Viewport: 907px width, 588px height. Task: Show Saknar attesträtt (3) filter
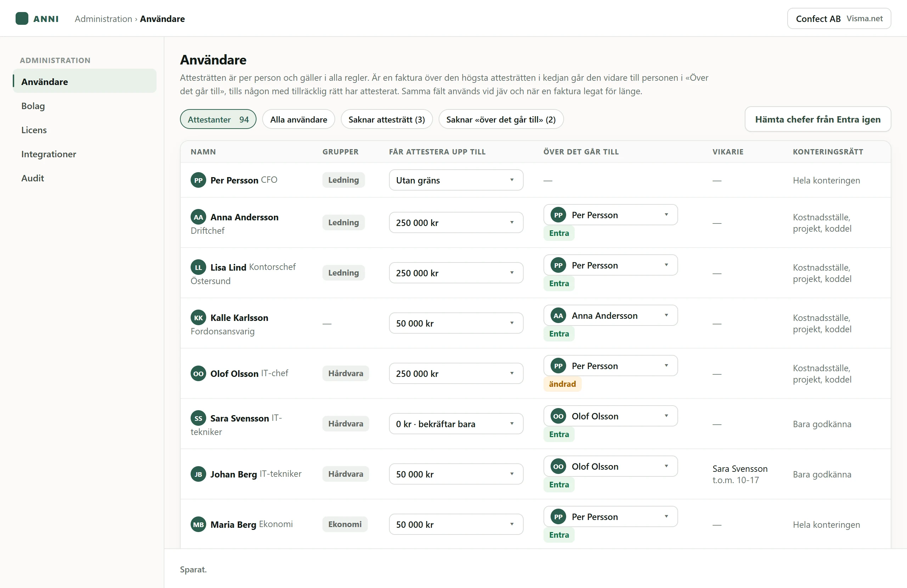click(387, 119)
